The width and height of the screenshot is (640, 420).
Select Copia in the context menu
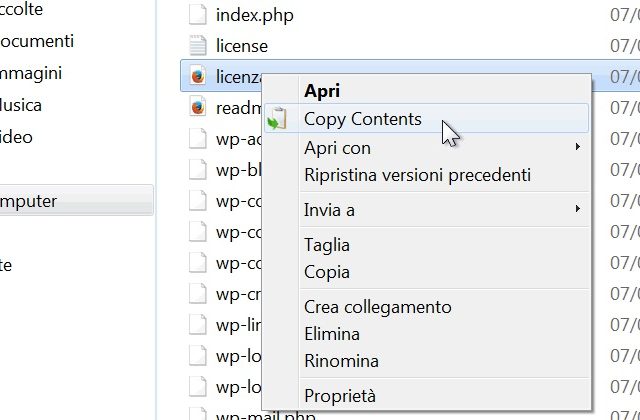point(326,271)
